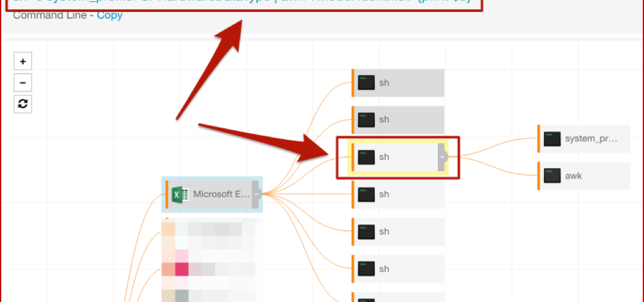Select the fifth sh process from top
This screenshot has width=644, height=302.
[x=384, y=232]
